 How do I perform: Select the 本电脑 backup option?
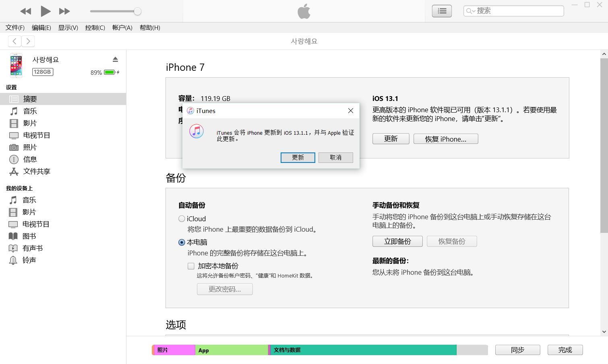(x=182, y=242)
